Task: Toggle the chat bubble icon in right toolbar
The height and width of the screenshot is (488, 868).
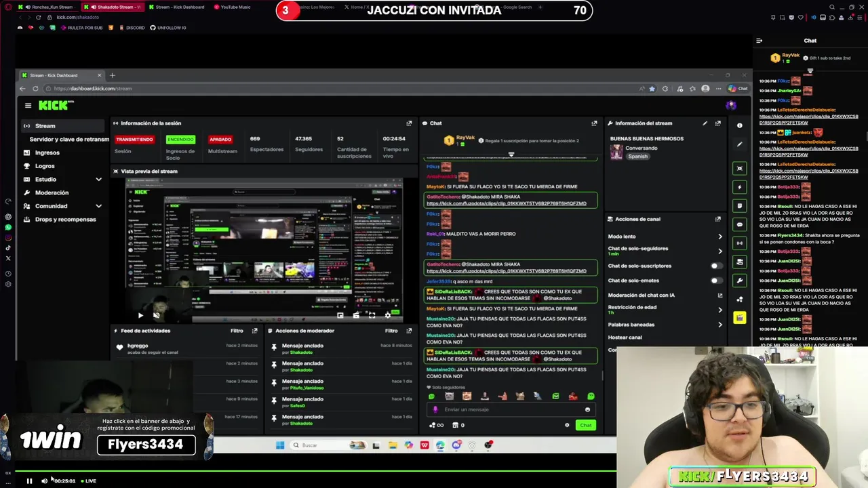Action: 739,224
